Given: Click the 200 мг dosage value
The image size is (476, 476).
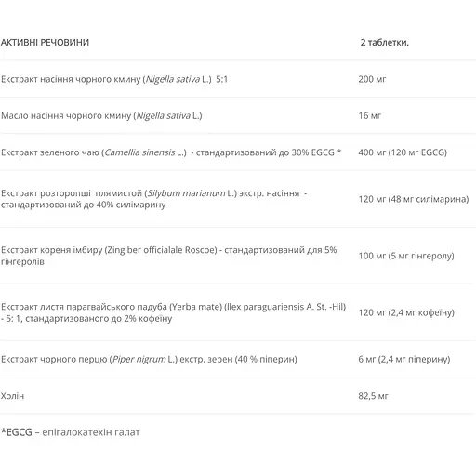Looking at the screenshot, I should [x=372, y=79].
